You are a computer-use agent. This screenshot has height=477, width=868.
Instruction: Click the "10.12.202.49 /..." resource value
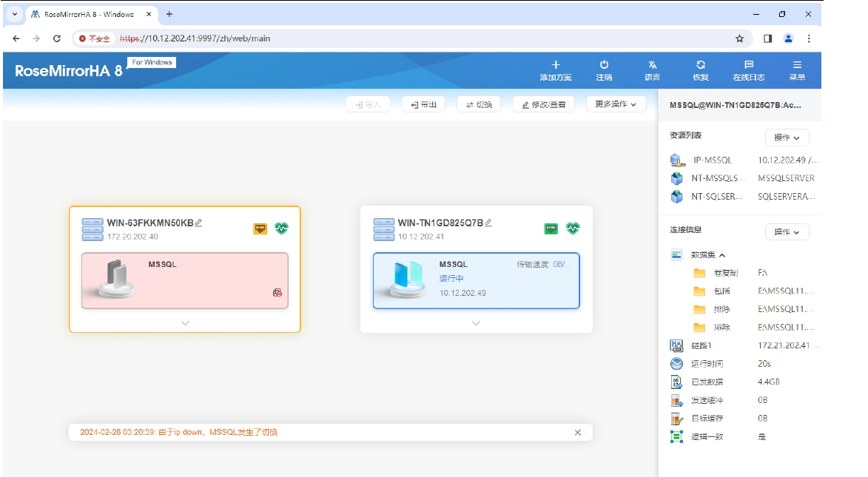(788, 160)
